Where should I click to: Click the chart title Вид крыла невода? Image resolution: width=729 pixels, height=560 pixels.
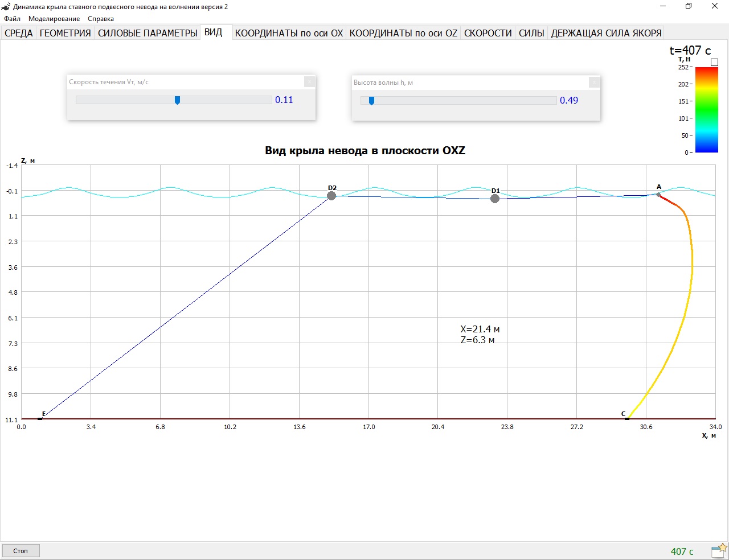pos(365,151)
